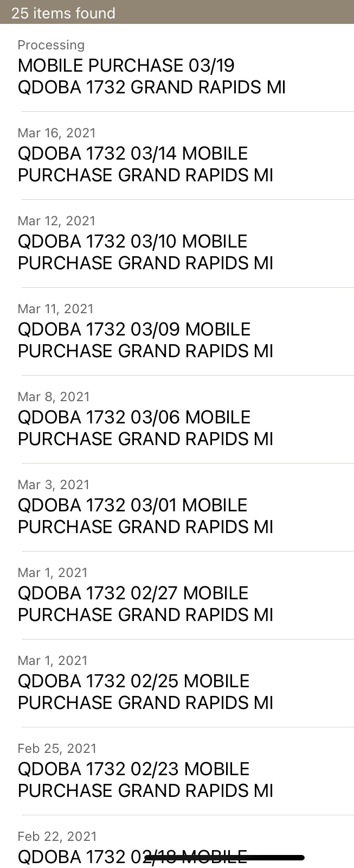Open the Processing QDOBA 03/19 mobile purchase
The width and height of the screenshot is (354, 868).
coord(151,77)
